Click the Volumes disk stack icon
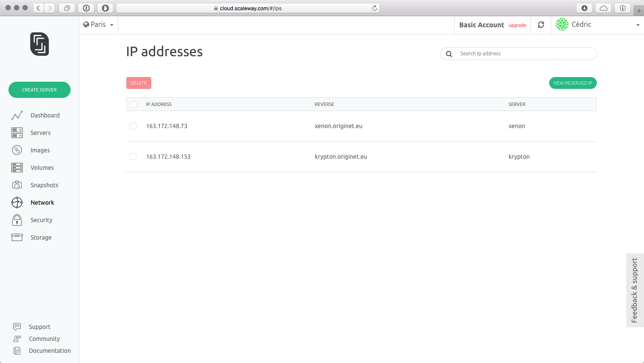This screenshot has width=644, height=363. [x=17, y=168]
